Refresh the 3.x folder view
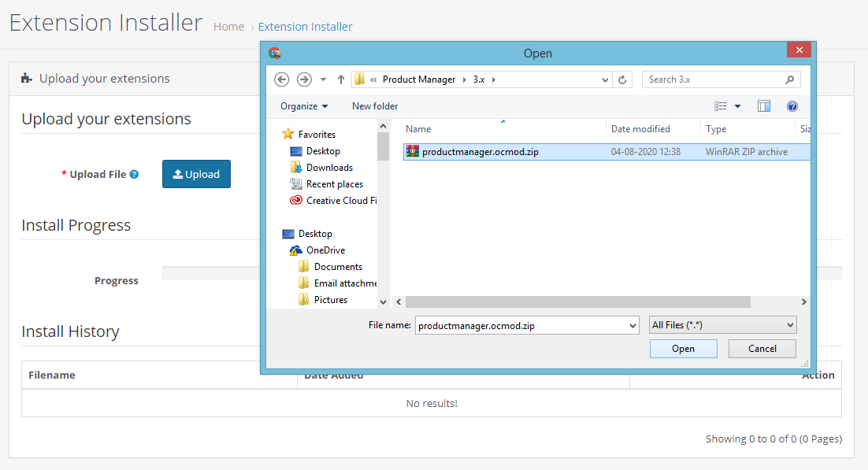Viewport: 868px width, 470px height. [x=622, y=80]
